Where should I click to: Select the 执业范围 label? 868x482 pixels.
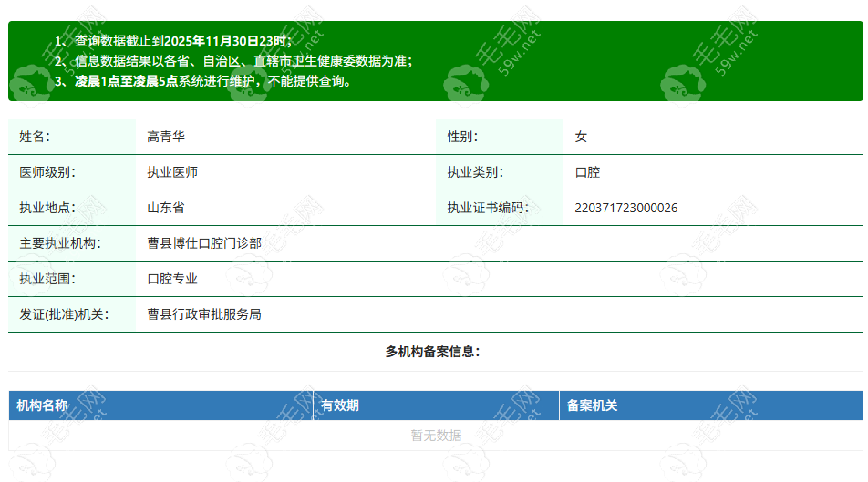coord(47,278)
